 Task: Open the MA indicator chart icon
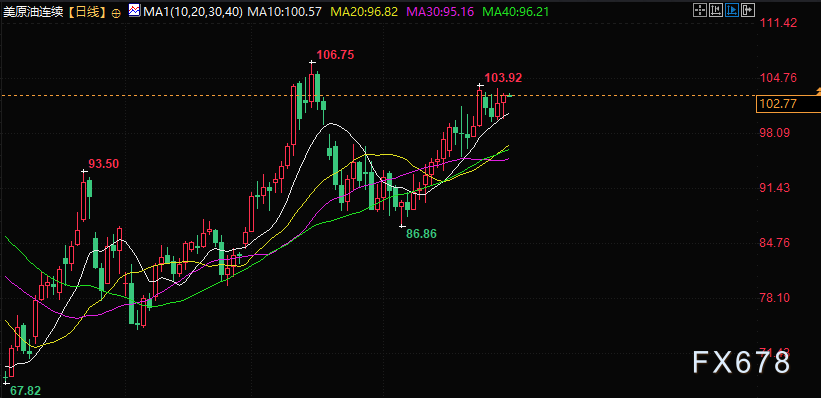[x=134, y=10]
